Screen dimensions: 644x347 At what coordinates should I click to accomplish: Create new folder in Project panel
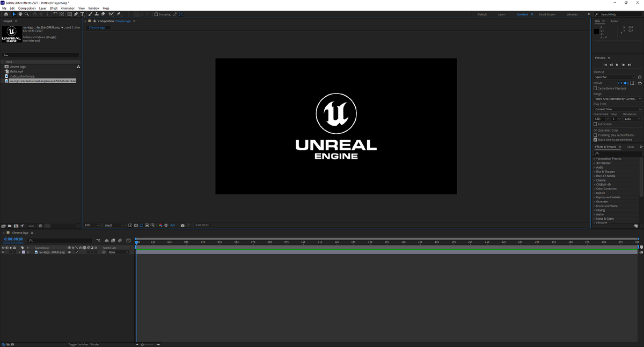[10, 226]
